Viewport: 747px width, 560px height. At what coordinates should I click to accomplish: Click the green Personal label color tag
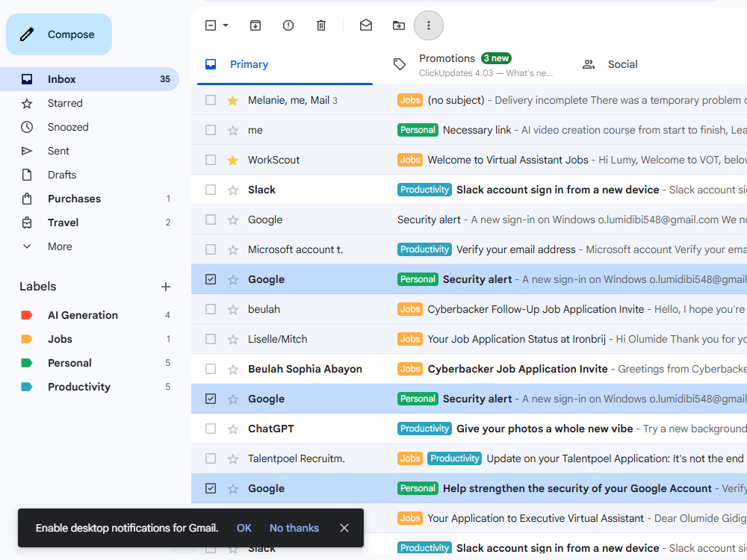click(x=27, y=363)
